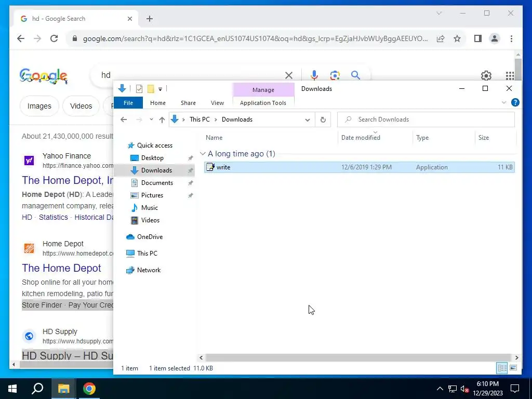Select Network in the navigation pane
This screenshot has width=532, height=399.
[149, 270]
